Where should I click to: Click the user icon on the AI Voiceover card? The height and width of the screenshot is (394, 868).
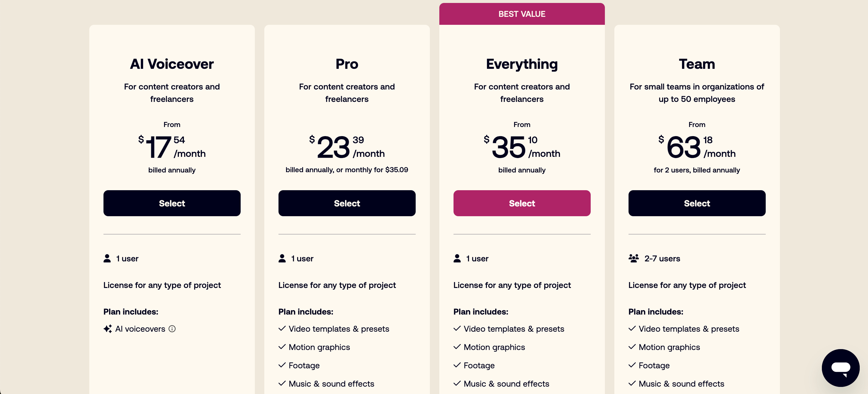click(107, 258)
